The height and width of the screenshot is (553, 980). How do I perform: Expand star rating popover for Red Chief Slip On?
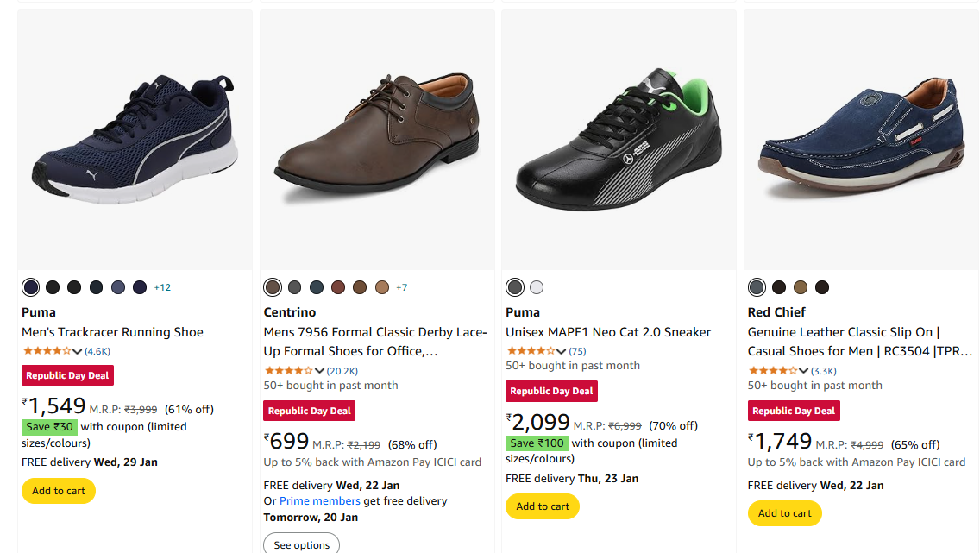[x=804, y=371]
